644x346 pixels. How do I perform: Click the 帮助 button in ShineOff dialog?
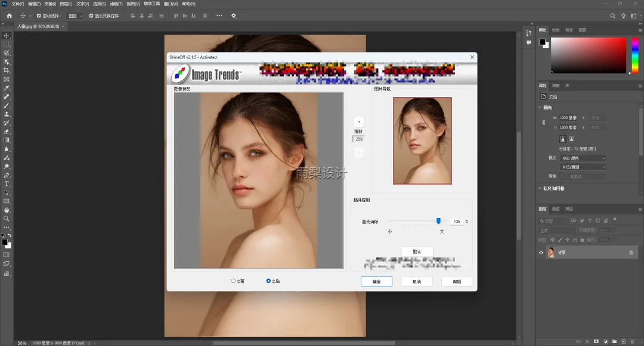(457, 282)
